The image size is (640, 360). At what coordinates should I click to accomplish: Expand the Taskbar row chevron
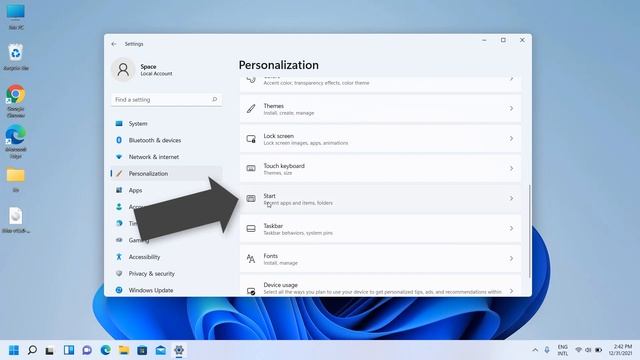(x=511, y=229)
